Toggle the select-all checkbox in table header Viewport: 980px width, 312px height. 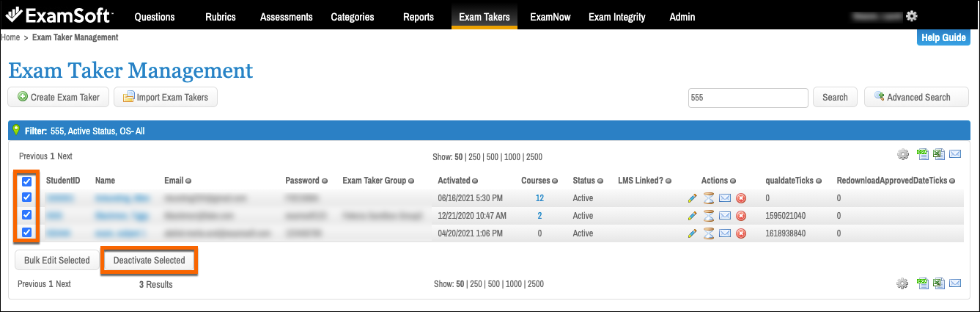click(26, 181)
